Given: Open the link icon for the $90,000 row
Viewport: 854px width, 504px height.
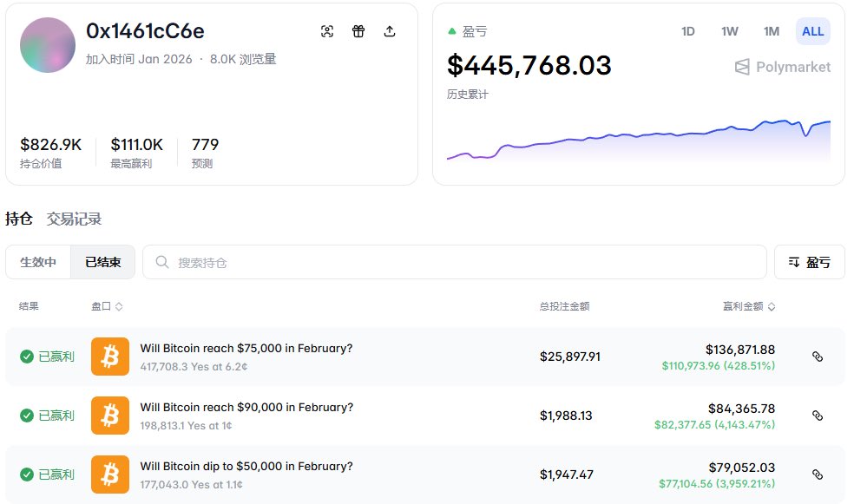Looking at the screenshot, I should [x=817, y=416].
